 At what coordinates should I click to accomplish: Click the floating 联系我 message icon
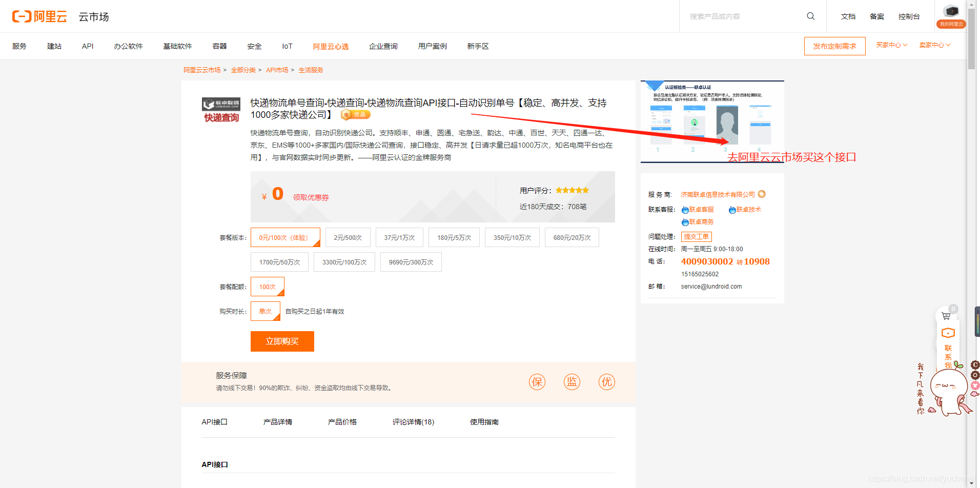(x=948, y=333)
